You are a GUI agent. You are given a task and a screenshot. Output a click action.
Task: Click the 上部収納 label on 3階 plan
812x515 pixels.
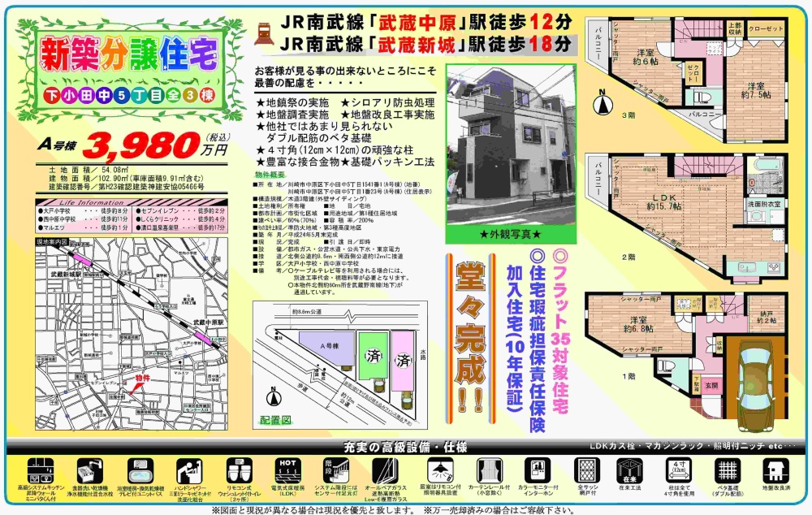pyautogui.click(x=734, y=28)
